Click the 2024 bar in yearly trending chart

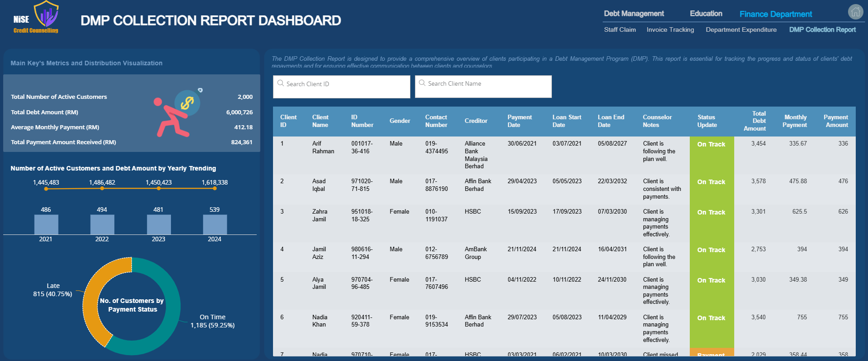coord(215,224)
